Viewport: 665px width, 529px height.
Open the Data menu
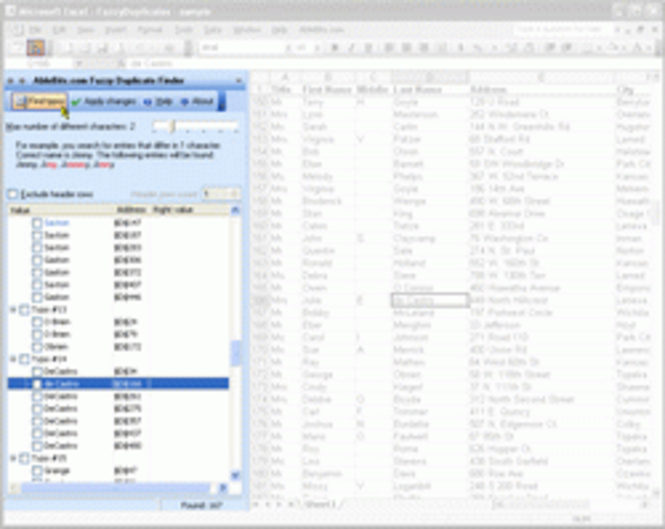coord(213,30)
